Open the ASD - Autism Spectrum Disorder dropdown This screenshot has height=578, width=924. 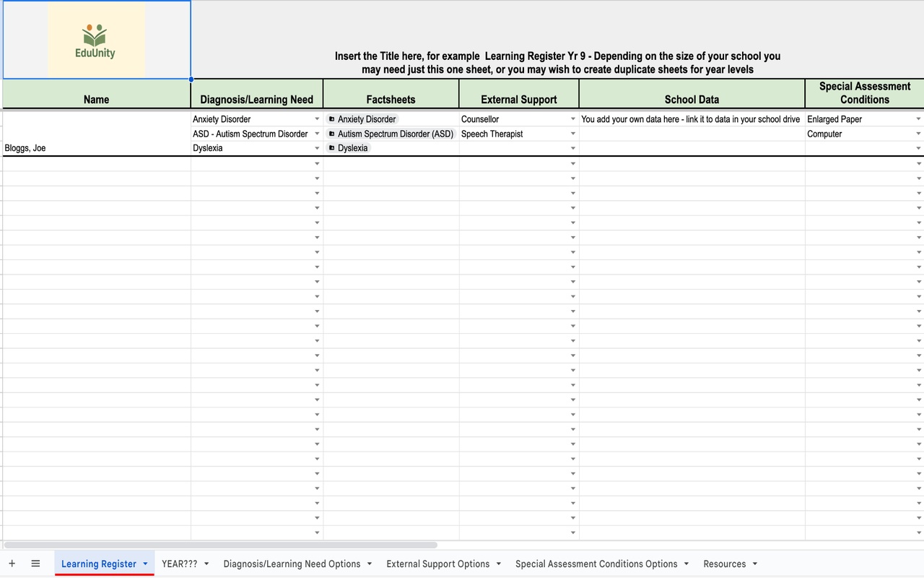(317, 134)
